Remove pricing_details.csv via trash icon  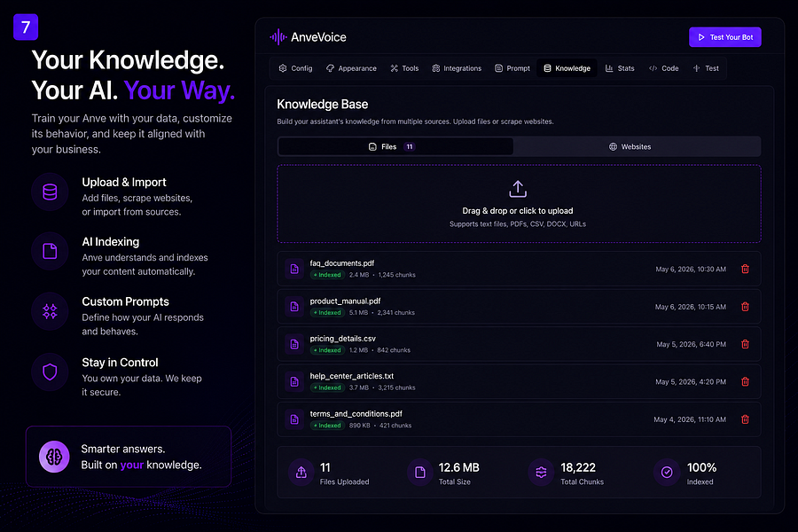click(745, 344)
